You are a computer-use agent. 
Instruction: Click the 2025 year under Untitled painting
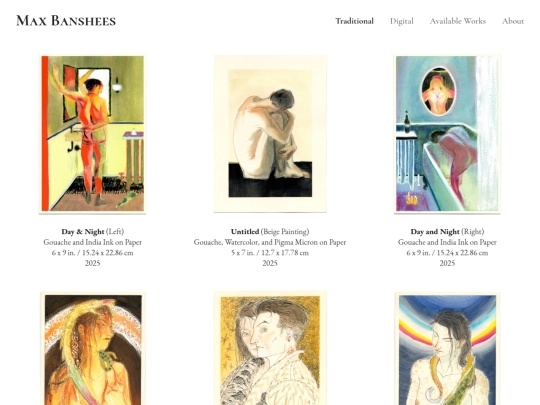coord(270,263)
